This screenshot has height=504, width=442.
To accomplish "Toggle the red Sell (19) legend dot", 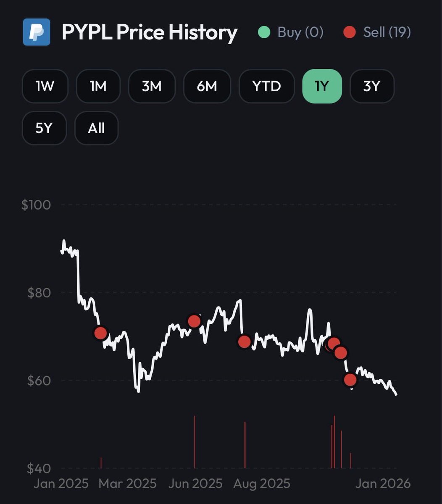I will 350,32.
